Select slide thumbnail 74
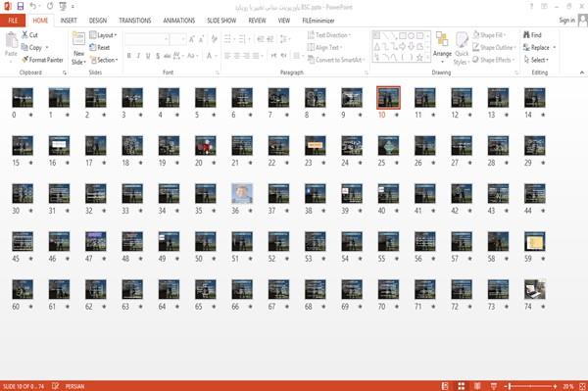Image resolution: width=588 pixels, height=391 pixels. point(535,289)
